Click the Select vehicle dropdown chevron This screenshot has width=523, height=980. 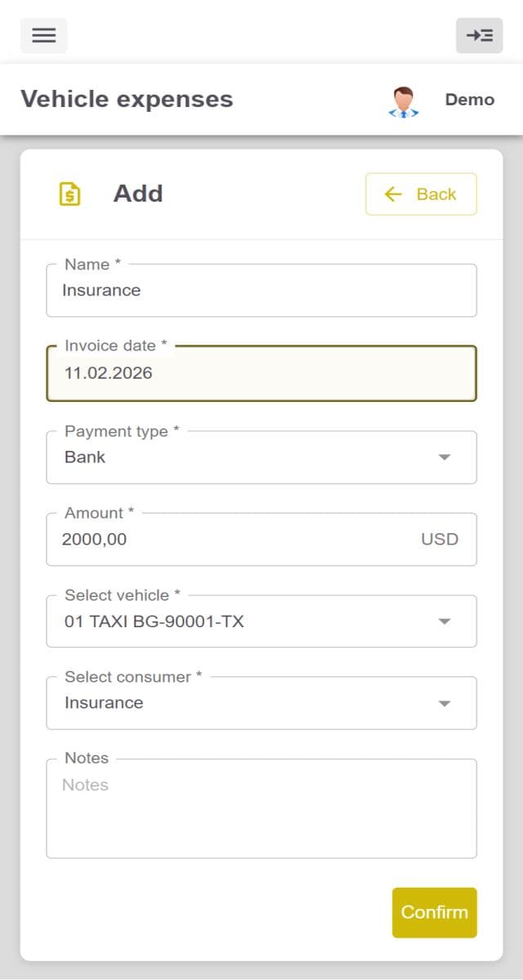[445, 621]
